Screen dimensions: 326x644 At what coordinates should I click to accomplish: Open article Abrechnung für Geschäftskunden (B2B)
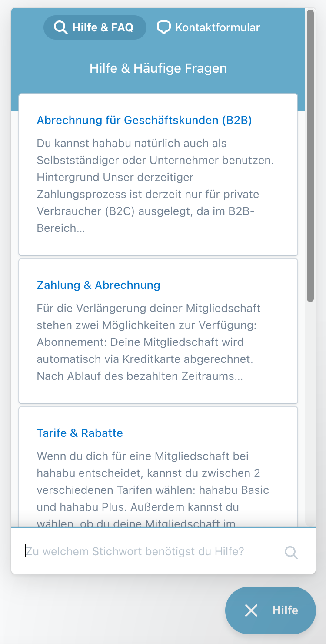click(144, 120)
